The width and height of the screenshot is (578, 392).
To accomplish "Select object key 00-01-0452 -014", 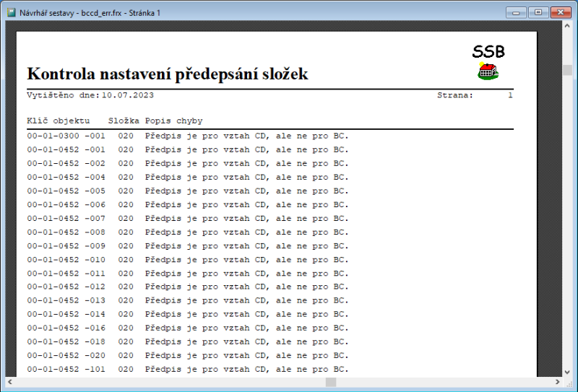I will 66,314.
